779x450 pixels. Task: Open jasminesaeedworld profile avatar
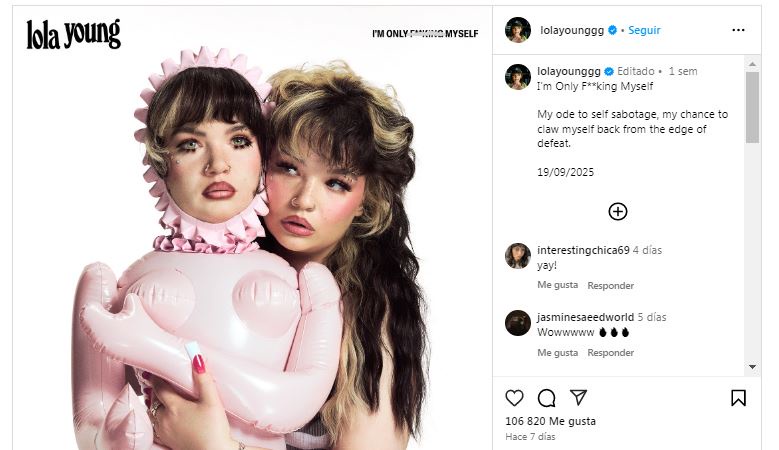click(x=517, y=322)
